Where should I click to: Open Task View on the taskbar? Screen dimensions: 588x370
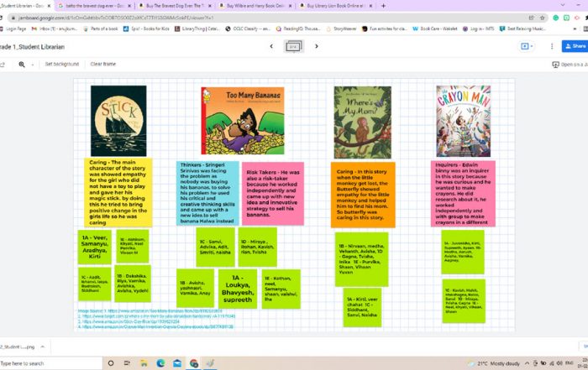click(x=127, y=363)
